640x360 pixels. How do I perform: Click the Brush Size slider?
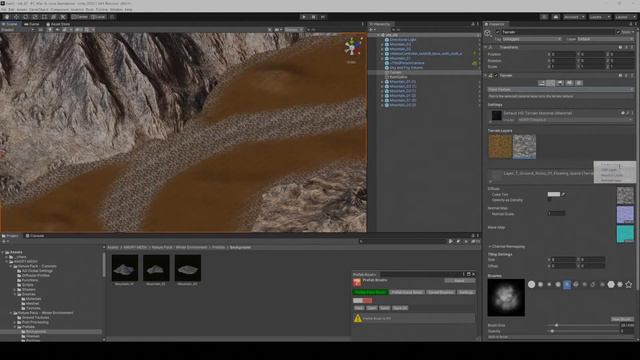(x=583, y=325)
